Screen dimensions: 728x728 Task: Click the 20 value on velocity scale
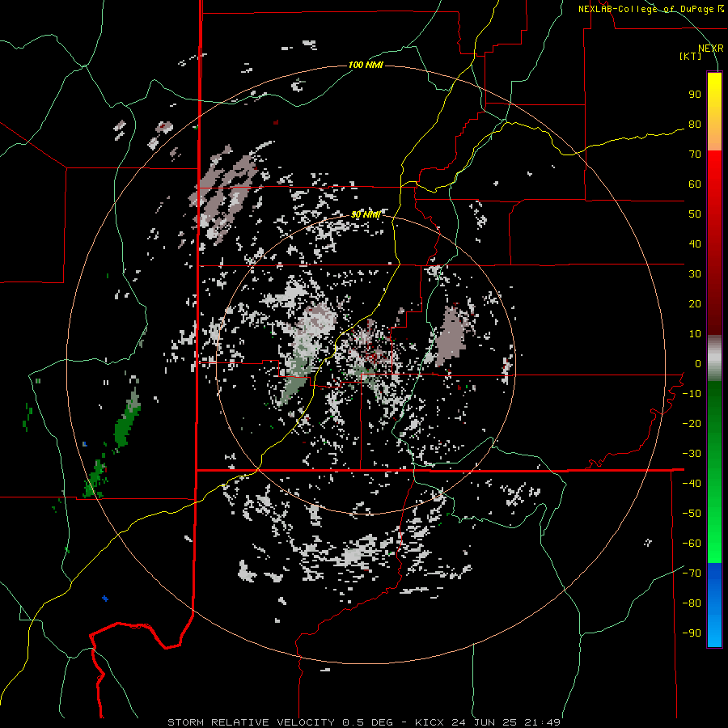[695, 303]
